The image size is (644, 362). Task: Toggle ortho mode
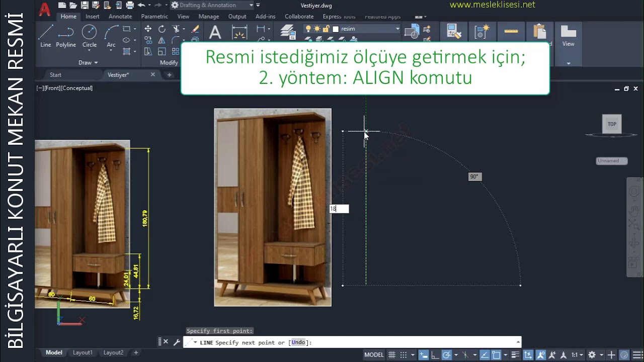click(435, 355)
